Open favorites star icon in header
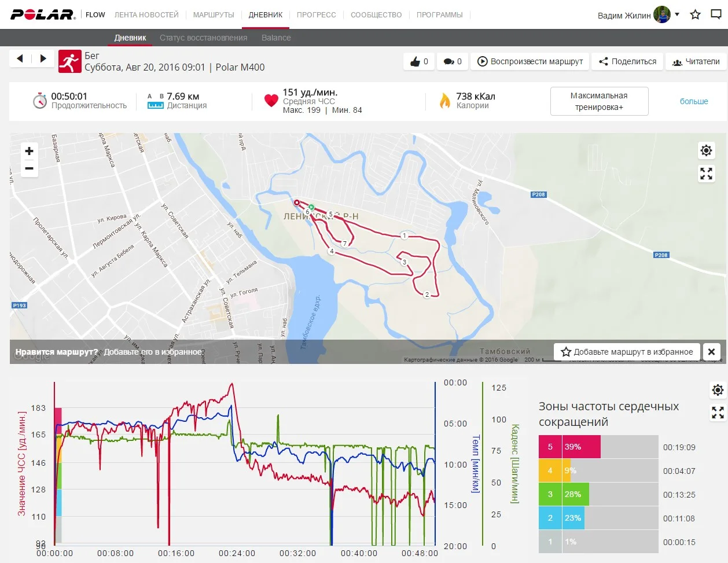 point(696,14)
